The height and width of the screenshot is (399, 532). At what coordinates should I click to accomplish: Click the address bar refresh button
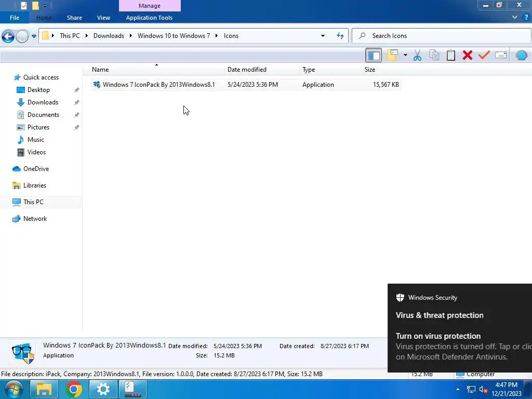tap(340, 36)
